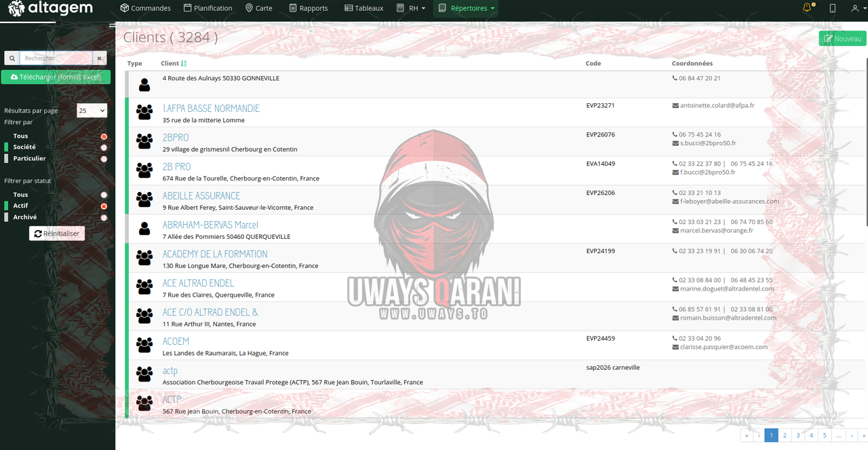Open the Planification menu

click(x=208, y=8)
